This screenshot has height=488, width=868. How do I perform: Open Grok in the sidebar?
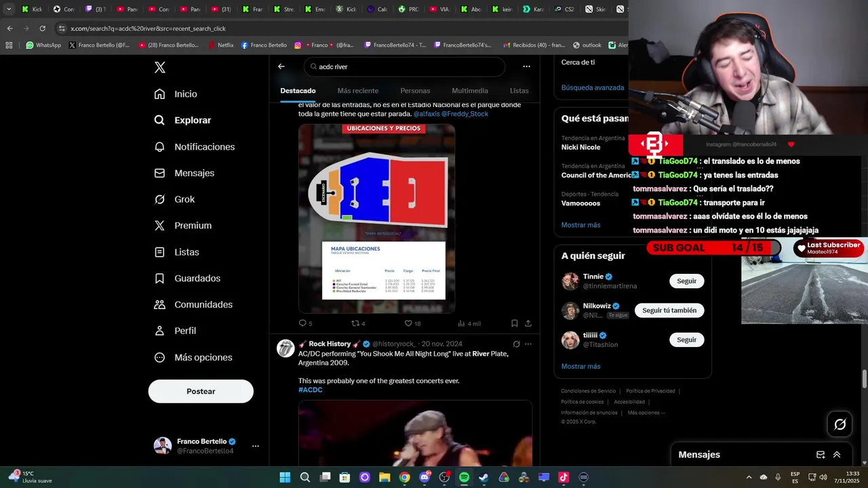174,199
